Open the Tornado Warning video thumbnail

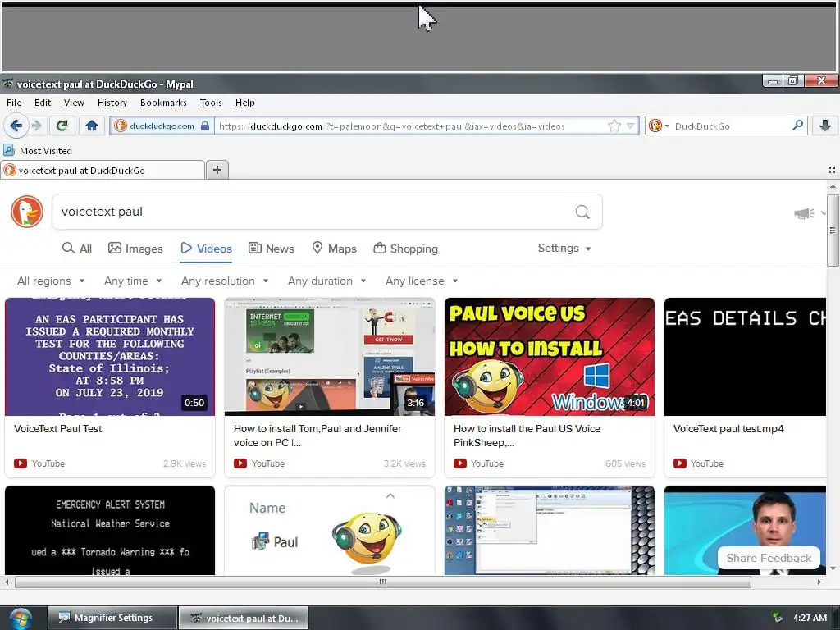point(110,531)
